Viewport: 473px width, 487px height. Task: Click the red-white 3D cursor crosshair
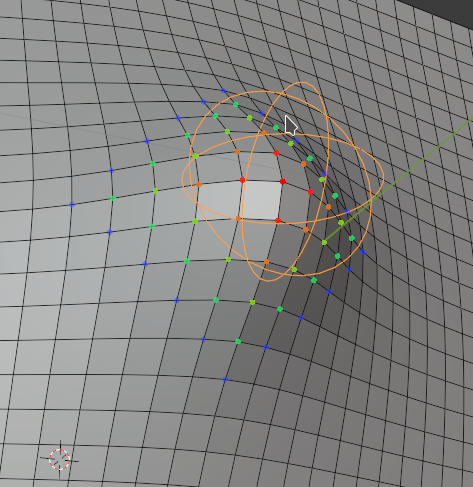coord(60,460)
